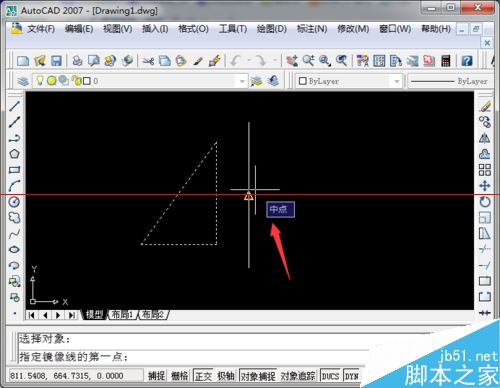This screenshot has height=388, width=500.
Task: Toggle DUCS dynamic UCS
Action: (330, 376)
